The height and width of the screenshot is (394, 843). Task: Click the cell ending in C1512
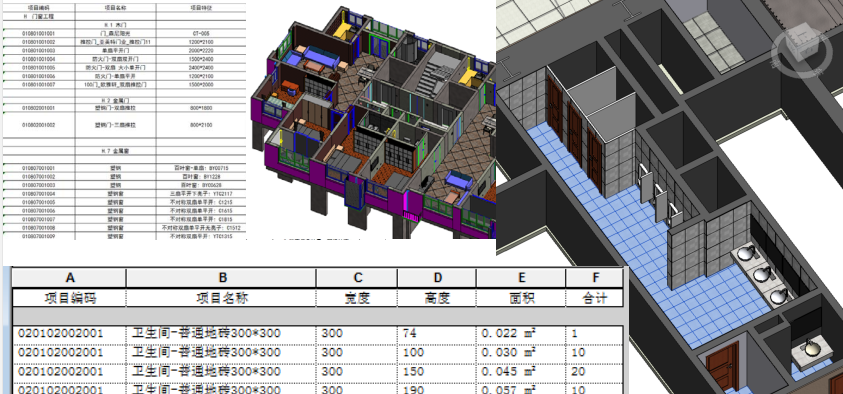pos(200,228)
